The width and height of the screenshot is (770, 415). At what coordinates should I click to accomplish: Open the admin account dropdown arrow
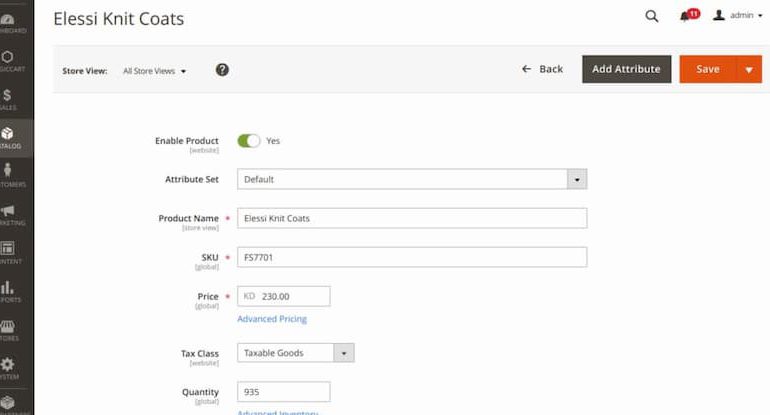760,16
